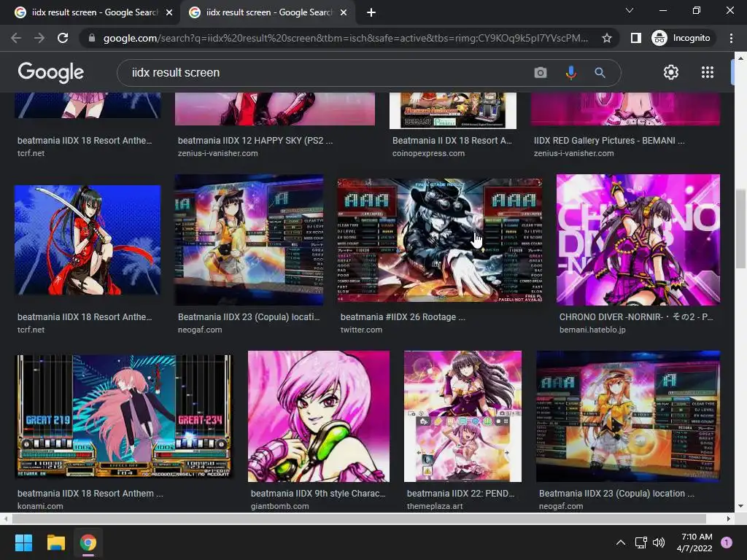Open the CHRONO DIVER -NORNIR- thumbnail
This screenshot has width=747, height=560.
pos(638,239)
